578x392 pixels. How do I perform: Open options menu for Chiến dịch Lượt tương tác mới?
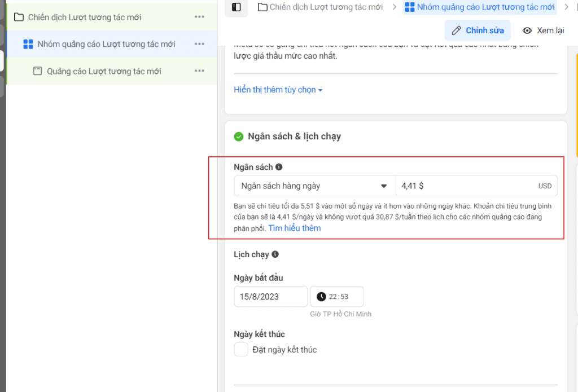click(x=199, y=17)
